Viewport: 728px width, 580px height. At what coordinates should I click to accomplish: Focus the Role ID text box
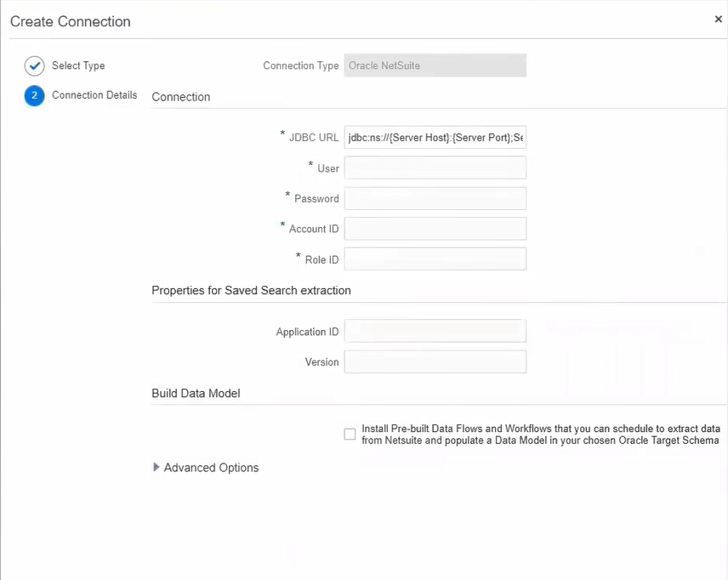pos(435,259)
